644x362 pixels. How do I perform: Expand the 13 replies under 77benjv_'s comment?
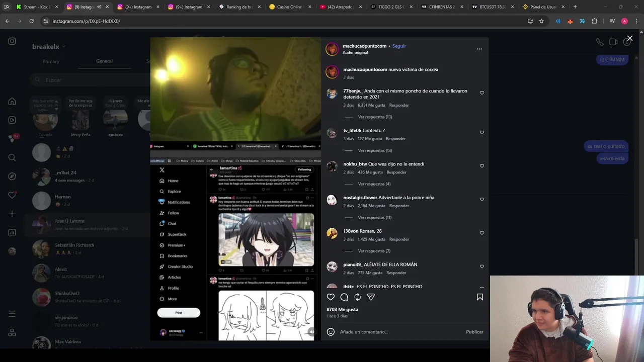(x=375, y=117)
